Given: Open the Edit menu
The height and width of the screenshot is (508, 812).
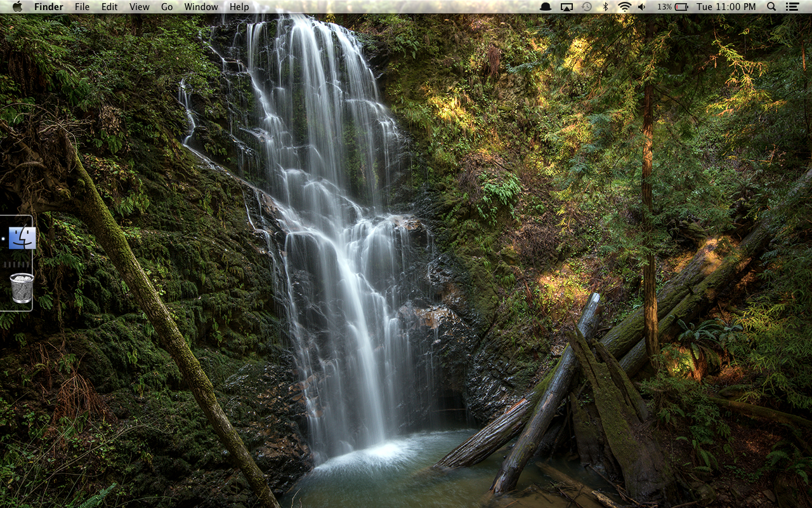Looking at the screenshot, I should click(x=110, y=7).
